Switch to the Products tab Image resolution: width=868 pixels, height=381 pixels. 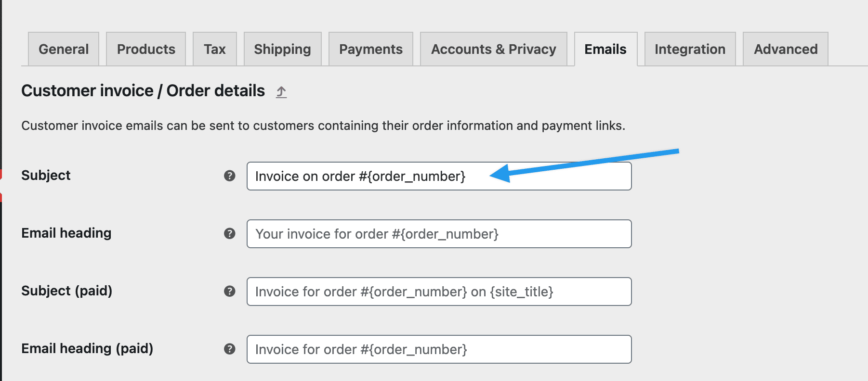pos(146,49)
